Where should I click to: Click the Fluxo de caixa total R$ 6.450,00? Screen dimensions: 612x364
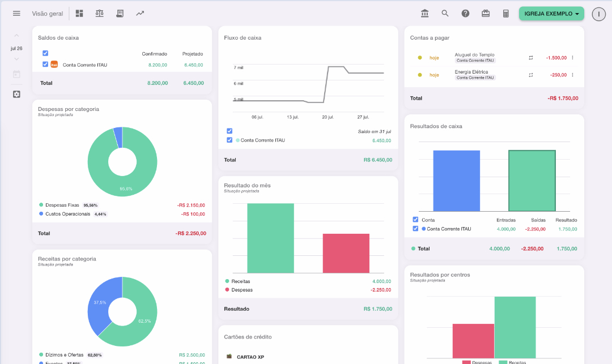coord(378,160)
